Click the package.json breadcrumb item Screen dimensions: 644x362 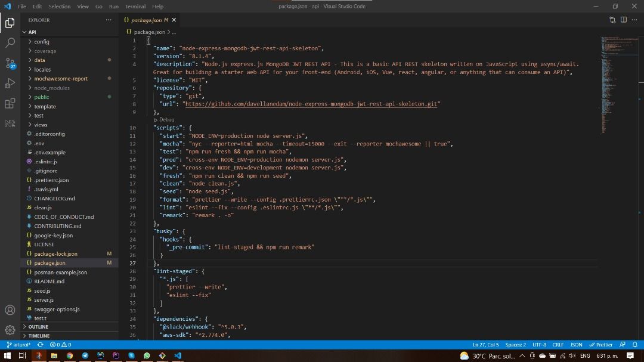tap(150, 32)
